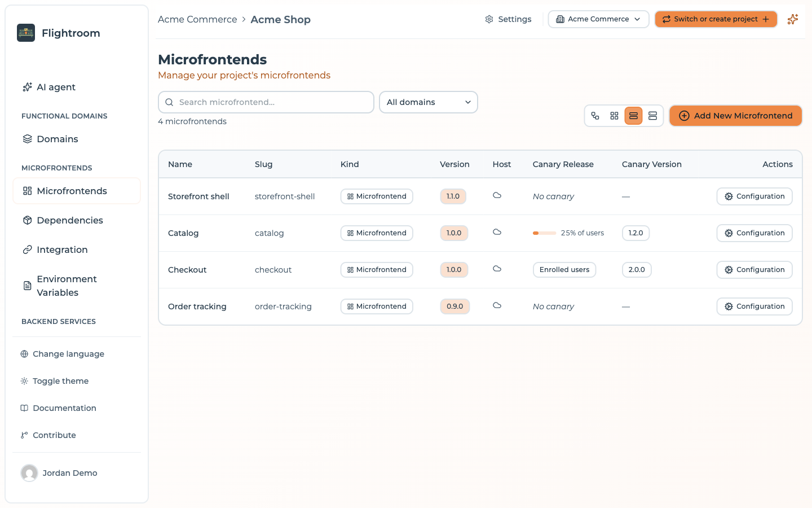Open the Acme Commerce organization dropdown
Screen dimensions: 812x508
tap(598, 19)
